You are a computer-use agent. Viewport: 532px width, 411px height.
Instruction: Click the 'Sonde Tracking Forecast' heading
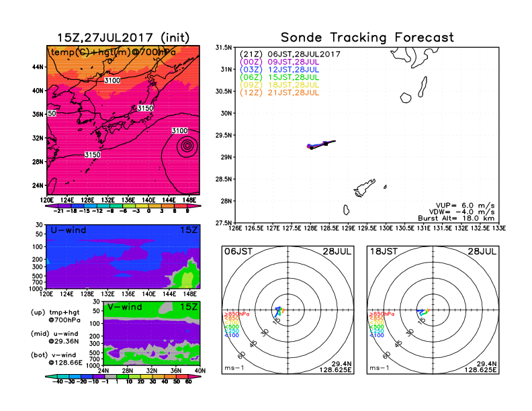click(x=367, y=38)
